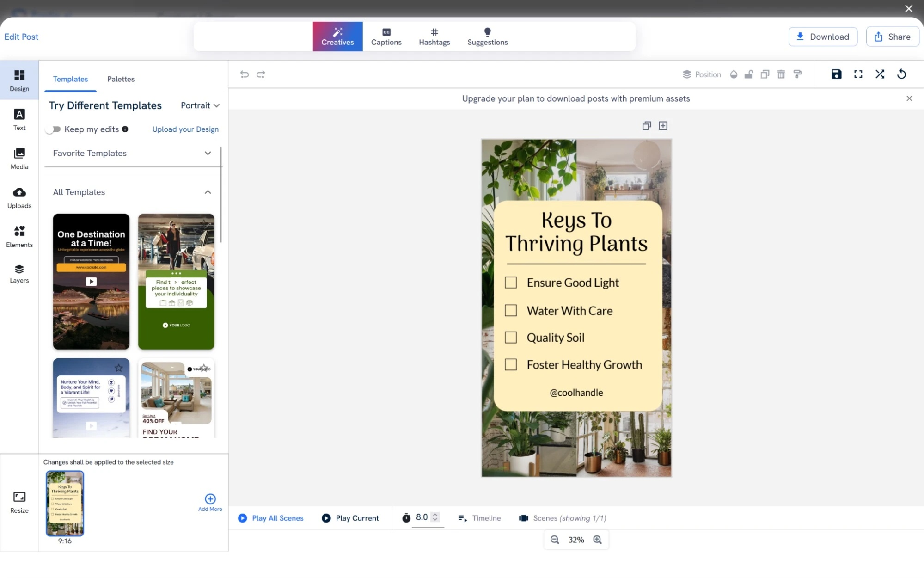Switch to the Captions tab

click(x=386, y=37)
